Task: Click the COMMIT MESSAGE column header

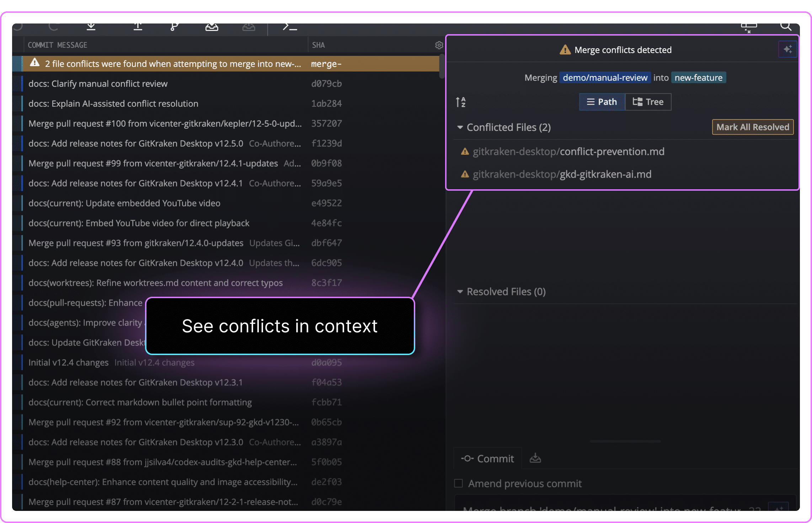Action: coord(58,45)
